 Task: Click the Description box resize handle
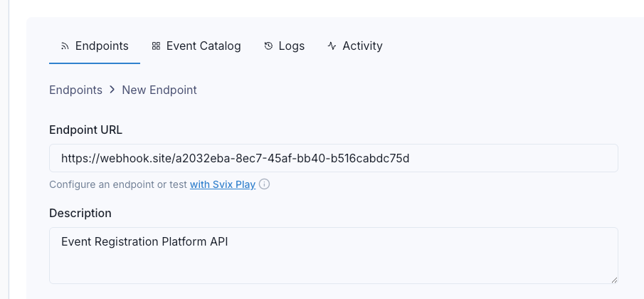point(614,280)
